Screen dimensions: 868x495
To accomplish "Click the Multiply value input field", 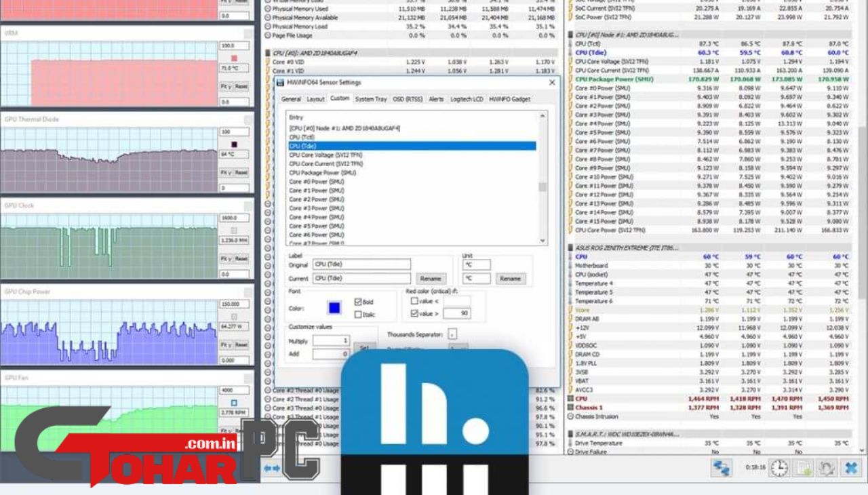I will [331, 340].
